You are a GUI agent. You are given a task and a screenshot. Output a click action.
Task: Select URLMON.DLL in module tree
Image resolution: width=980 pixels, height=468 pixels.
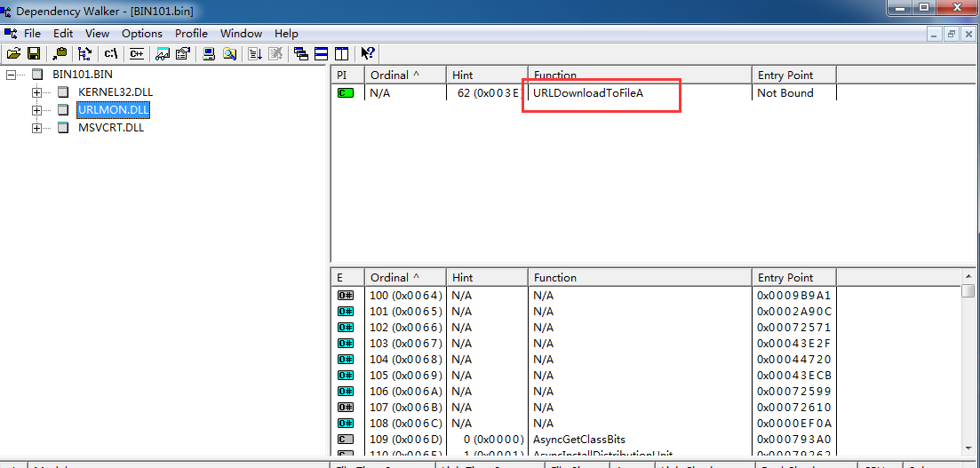click(x=113, y=110)
